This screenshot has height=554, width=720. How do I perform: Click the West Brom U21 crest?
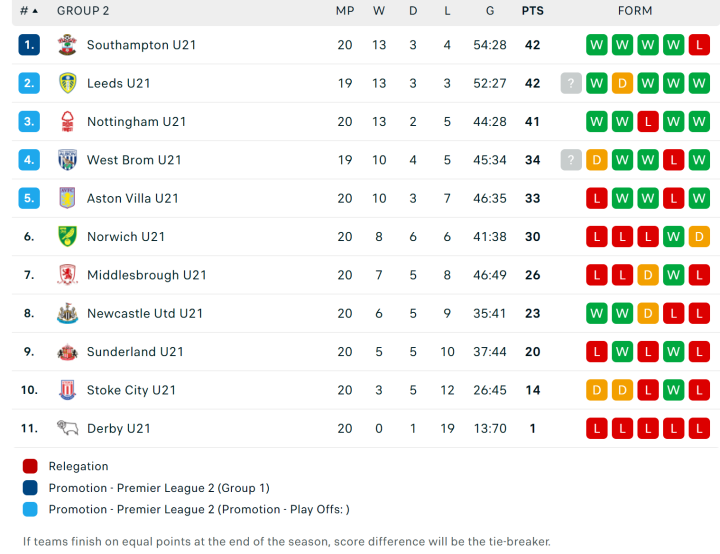pos(67,160)
